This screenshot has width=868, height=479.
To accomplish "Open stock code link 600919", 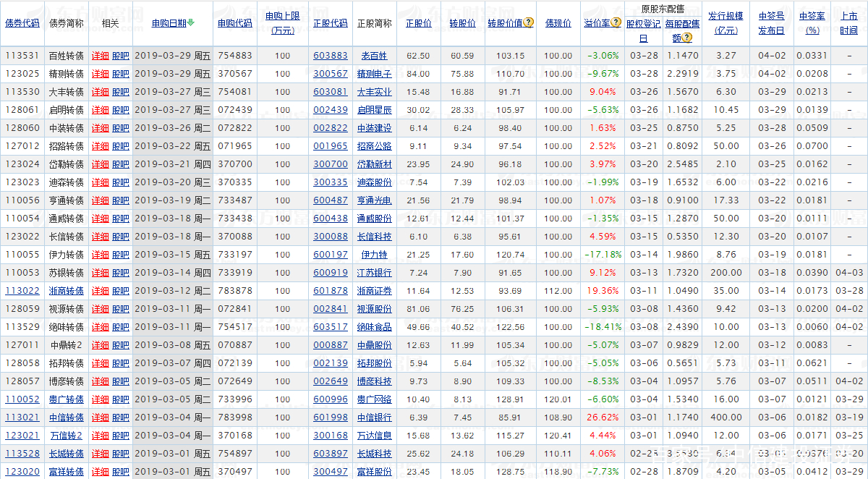I will coord(331,273).
